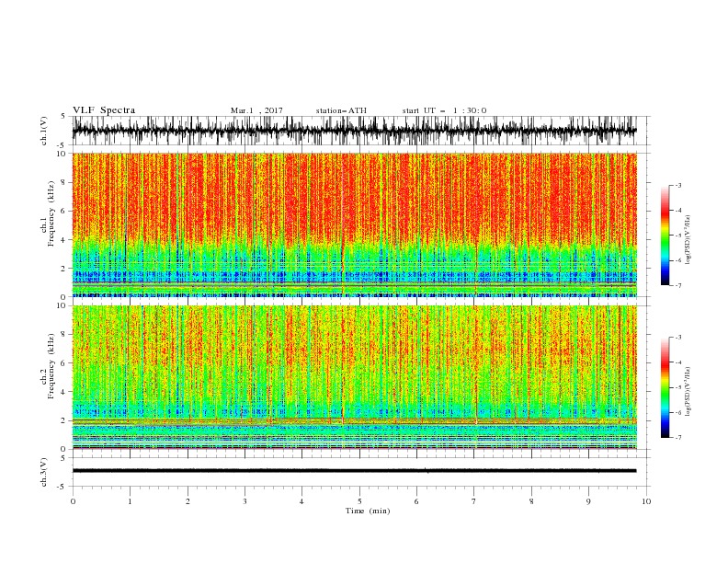728x563 pixels.
Task: Click time axis tick label '7'
Action: [474, 501]
